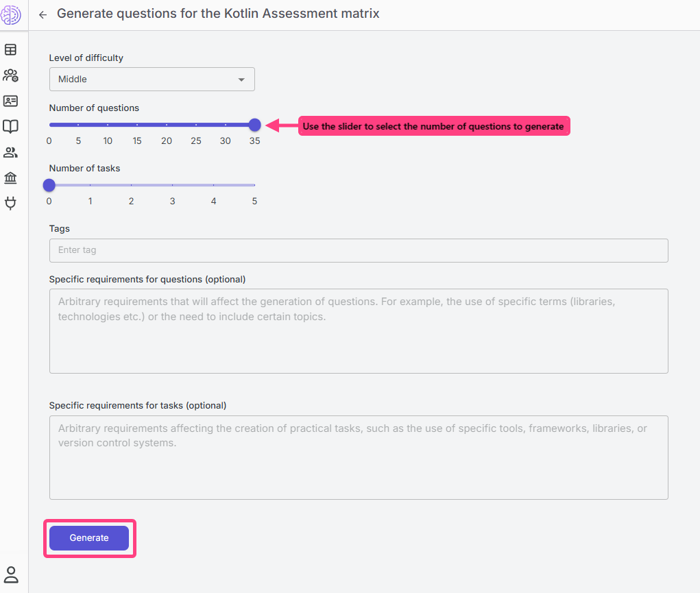Open the bank building sidebar icon
Image resolution: width=700 pixels, height=593 pixels.
[x=11, y=178]
